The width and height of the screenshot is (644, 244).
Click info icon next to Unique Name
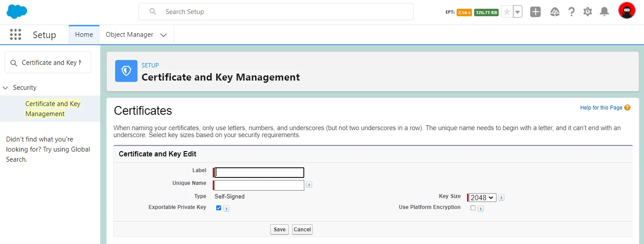[x=309, y=185]
